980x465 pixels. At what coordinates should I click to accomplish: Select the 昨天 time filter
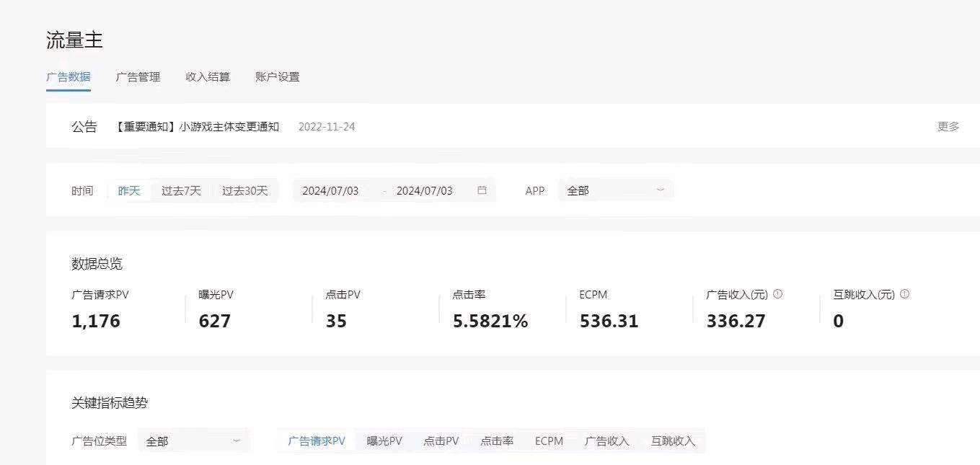coord(130,190)
